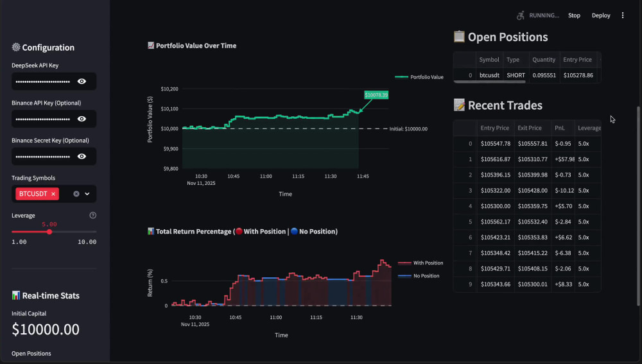This screenshot has width=642, height=364.
Task: Click the Portfolio Value Over Time heading
Action: [191, 46]
